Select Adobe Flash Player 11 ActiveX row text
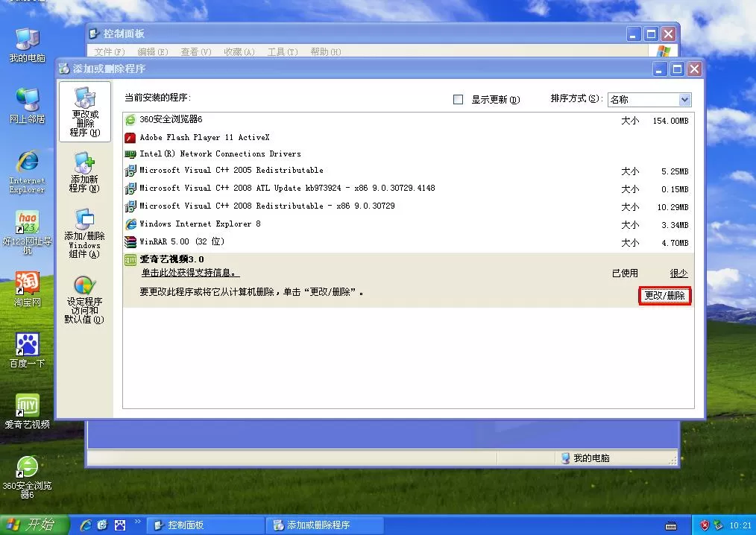Image resolution: width=756 pixels, height=535 pixels. (204, 137)
